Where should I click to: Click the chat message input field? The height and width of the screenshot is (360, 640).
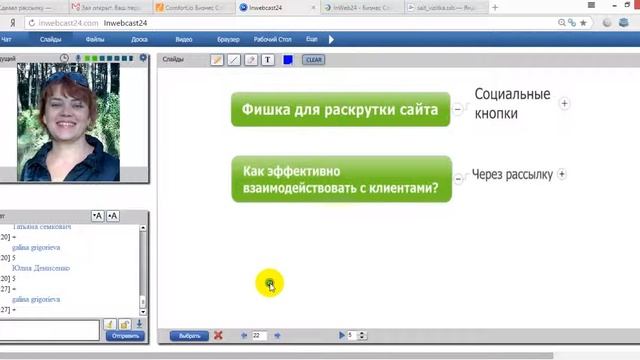tap(49, 330)
